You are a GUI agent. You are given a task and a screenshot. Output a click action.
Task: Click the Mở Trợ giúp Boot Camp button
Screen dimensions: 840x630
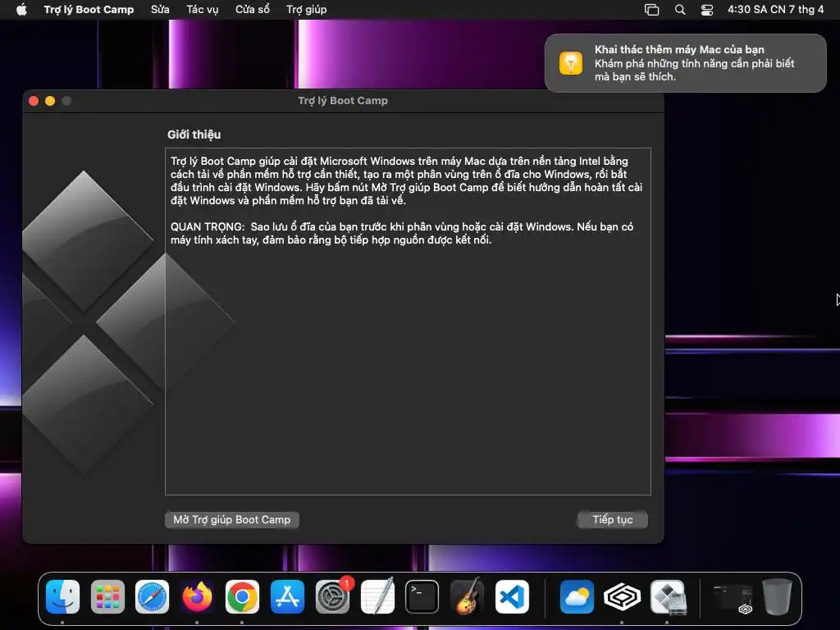click(232, 519)
